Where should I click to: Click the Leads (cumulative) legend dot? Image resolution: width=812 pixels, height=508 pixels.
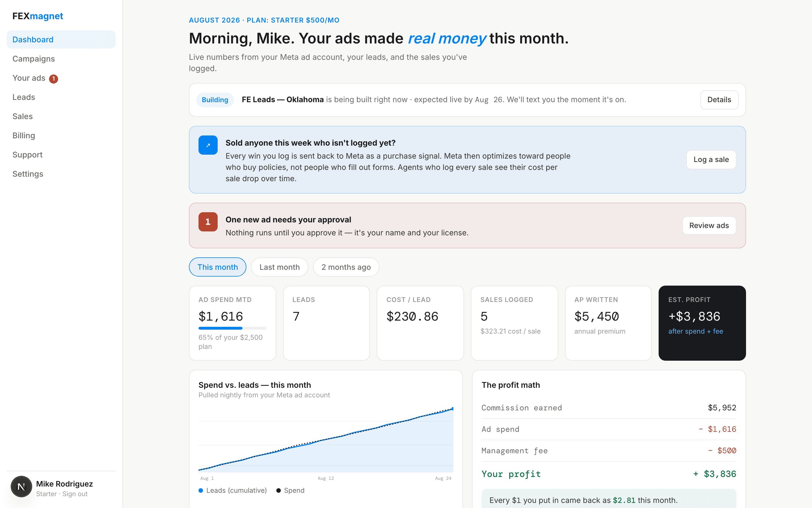[x=201, y=491]
